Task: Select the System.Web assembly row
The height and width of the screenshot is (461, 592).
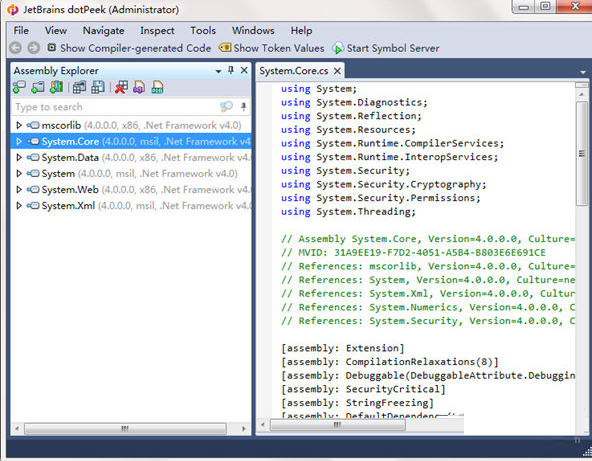Action: click(x=131, y=189)
